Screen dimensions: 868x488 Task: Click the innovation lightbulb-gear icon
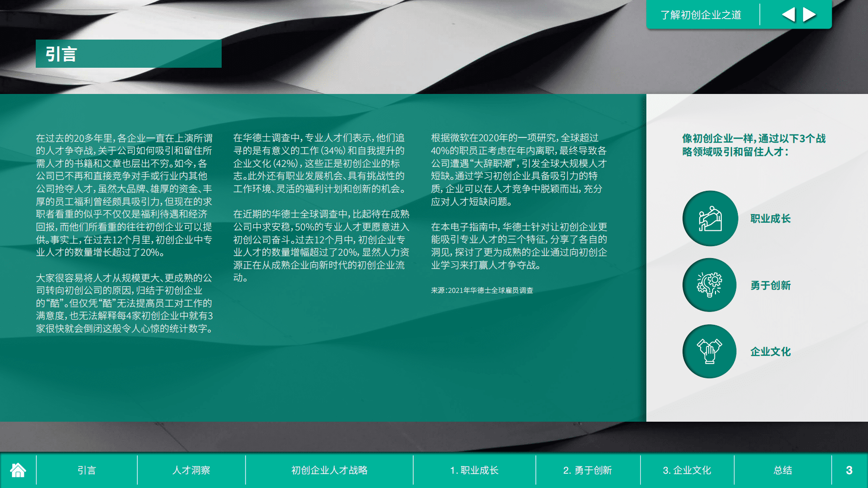710,285
